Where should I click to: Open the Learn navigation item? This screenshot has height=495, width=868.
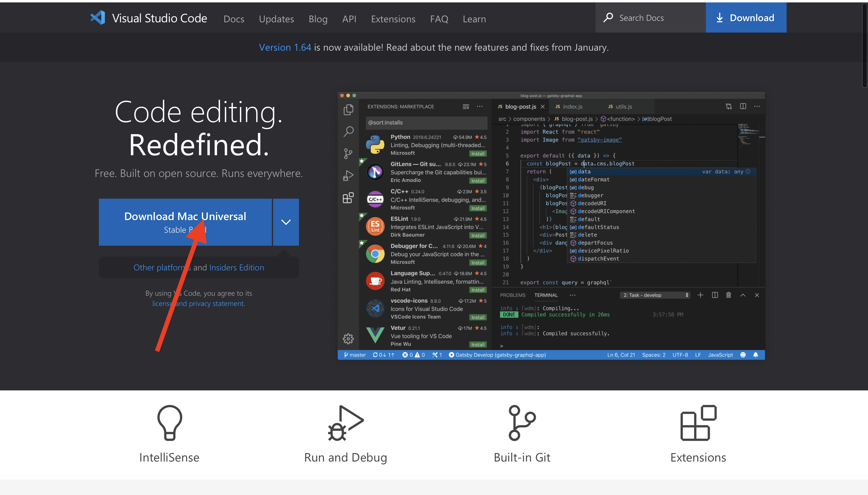[474, 19]
